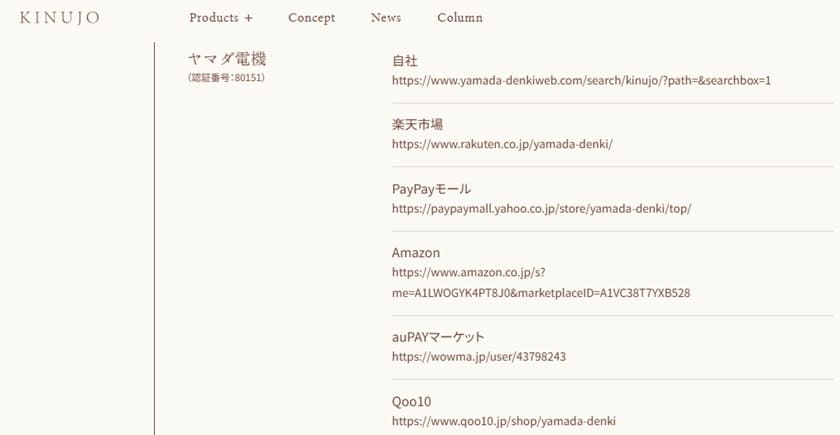The image size is (840, 435).
Task: Click the ヤマダ電機 heading
Action: pos(227,58)
